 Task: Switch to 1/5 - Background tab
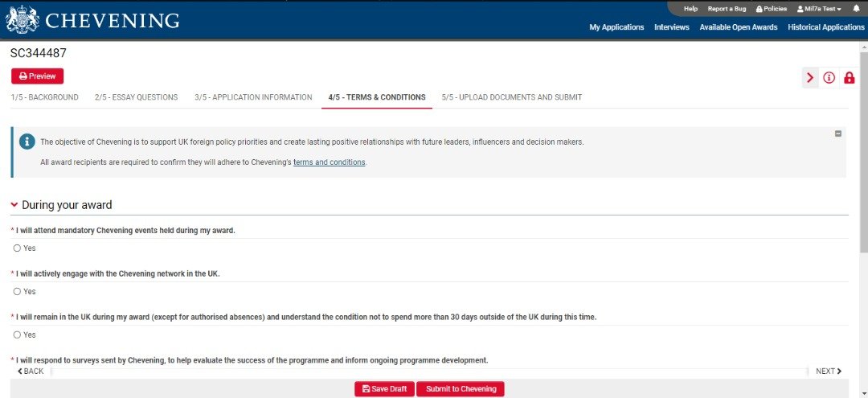pyautogui.click(x=44, y=97)
